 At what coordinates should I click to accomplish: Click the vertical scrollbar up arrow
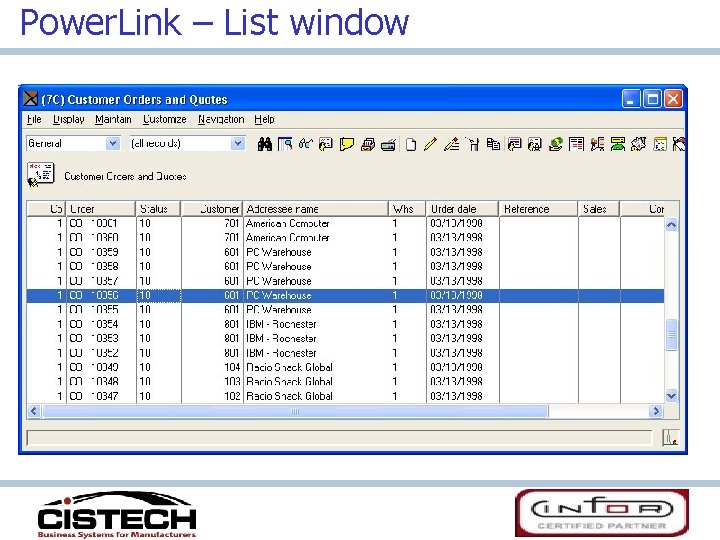(x=671, y=225)
